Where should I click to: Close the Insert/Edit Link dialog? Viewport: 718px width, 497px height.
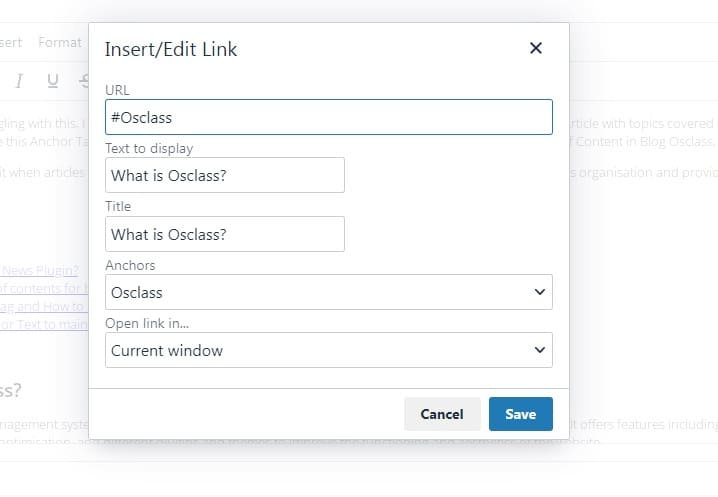point(536,48)
